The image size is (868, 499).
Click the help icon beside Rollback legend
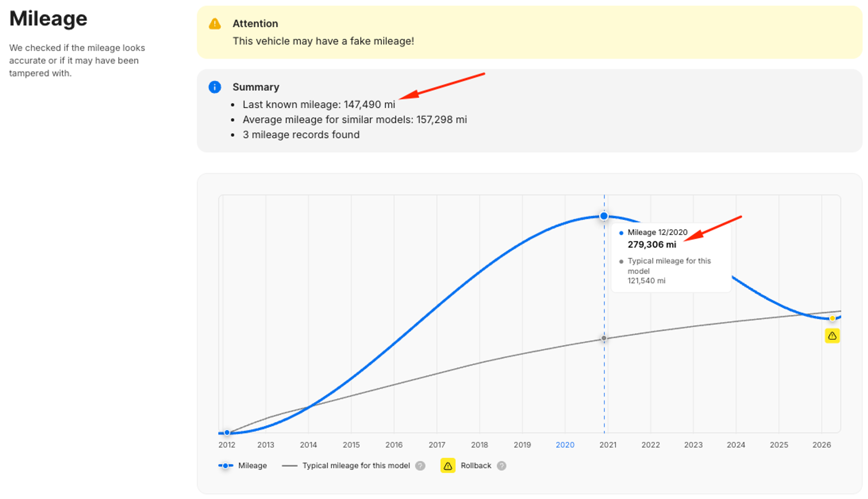[501, 466]
